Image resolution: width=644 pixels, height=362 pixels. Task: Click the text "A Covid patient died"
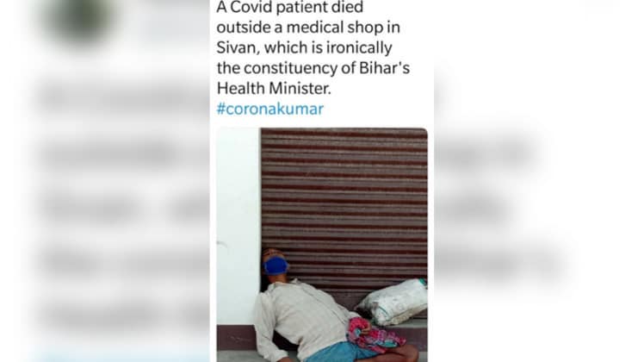tap(290, 8)
